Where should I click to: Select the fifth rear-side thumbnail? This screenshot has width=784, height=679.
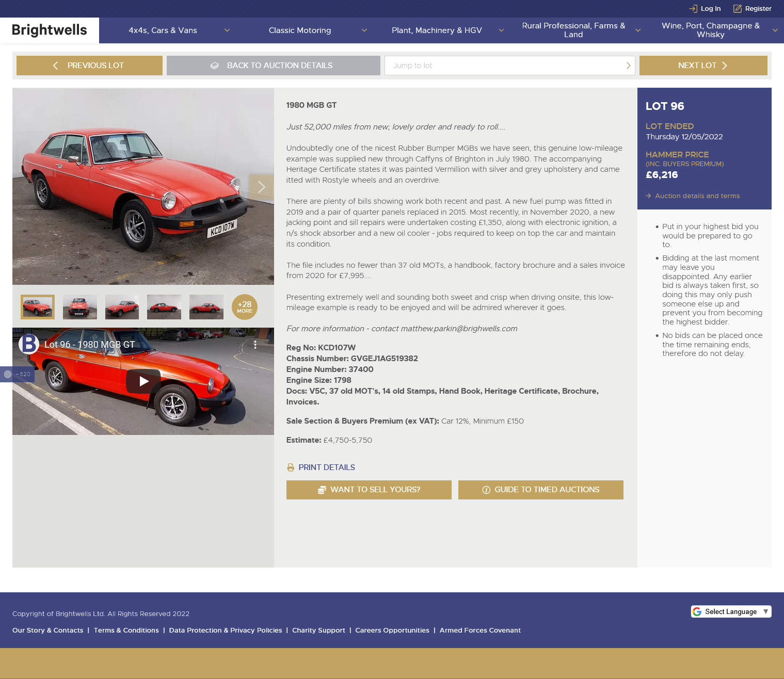point(206,307)
